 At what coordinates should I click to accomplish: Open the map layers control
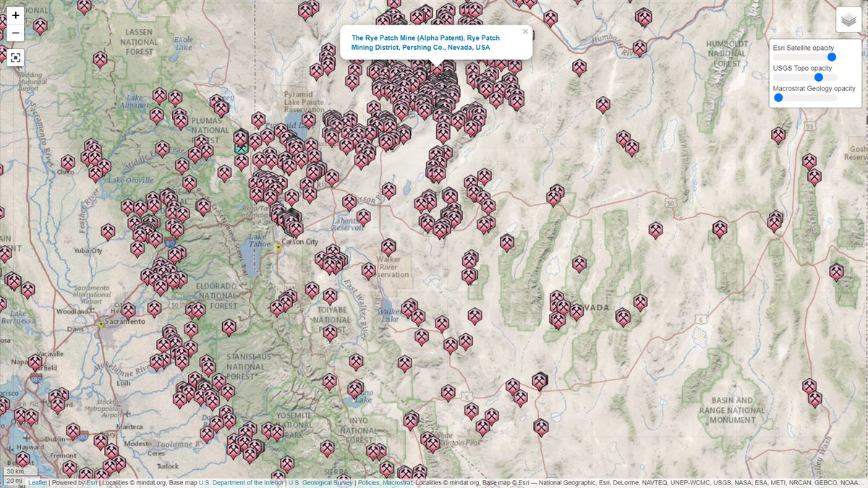848,20
